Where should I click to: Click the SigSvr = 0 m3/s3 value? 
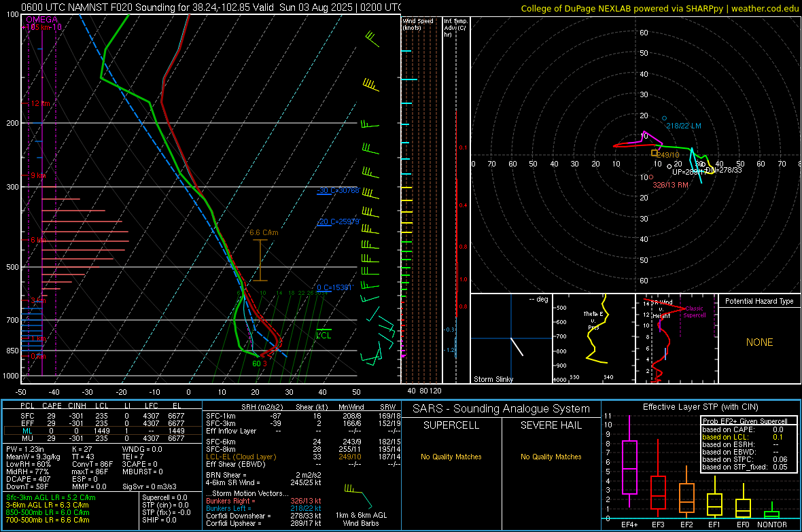click(x=150, y=486)
